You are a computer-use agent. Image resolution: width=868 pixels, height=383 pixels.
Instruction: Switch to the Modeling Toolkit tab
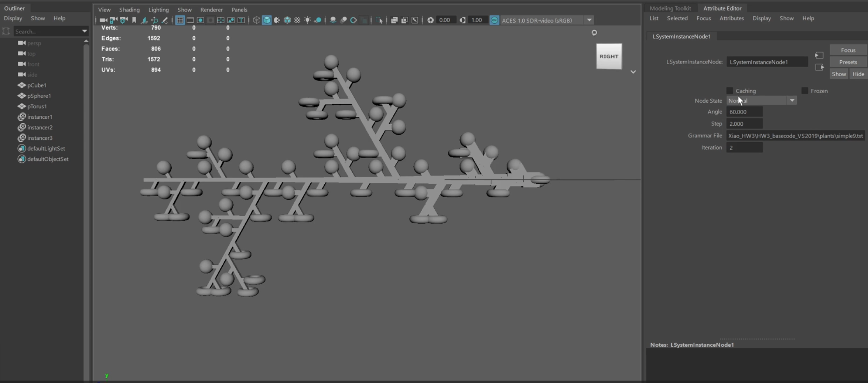pyautogui.click(x=670, y=8)
